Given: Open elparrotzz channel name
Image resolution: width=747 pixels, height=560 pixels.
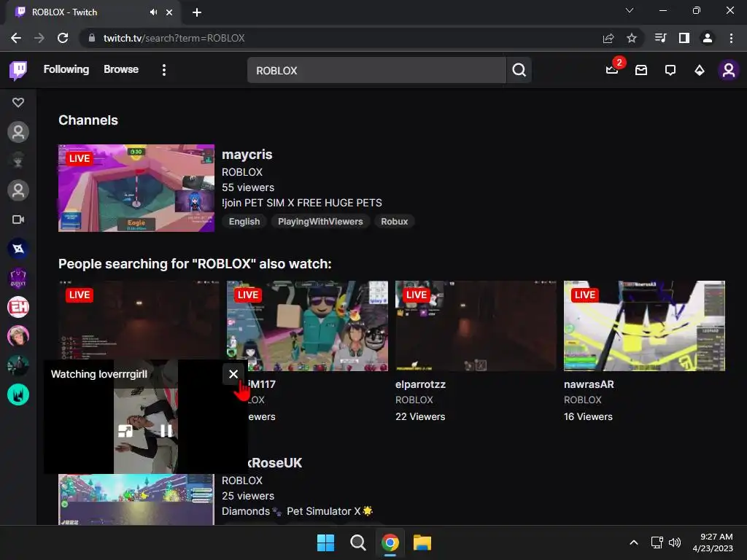Looking at the screenshot, I should point(420,384).
